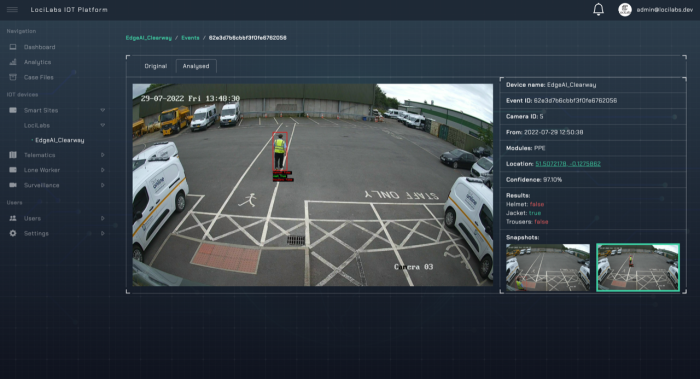Screen dimensions: 700x379
Task: Click the Results: label
Action: click(518, 196)
